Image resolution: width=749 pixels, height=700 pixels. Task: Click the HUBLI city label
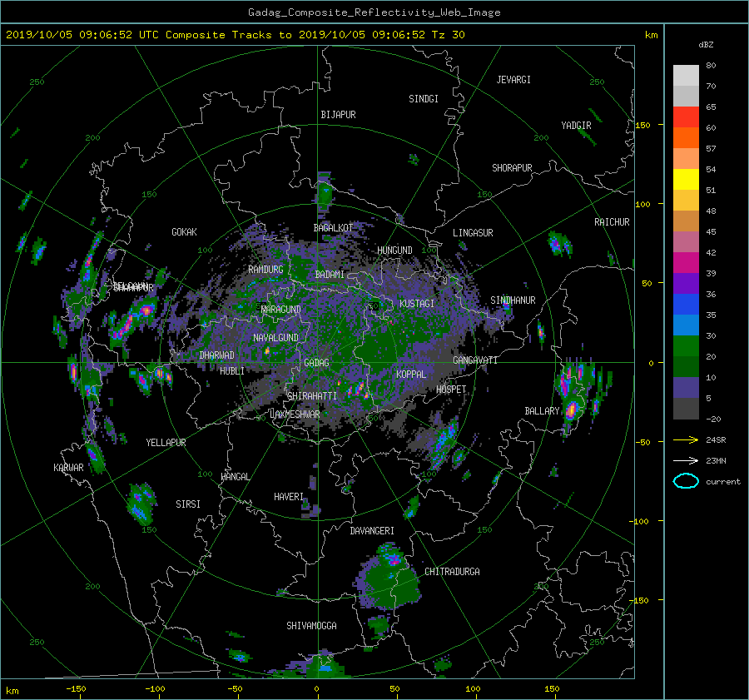coord(232,371)
